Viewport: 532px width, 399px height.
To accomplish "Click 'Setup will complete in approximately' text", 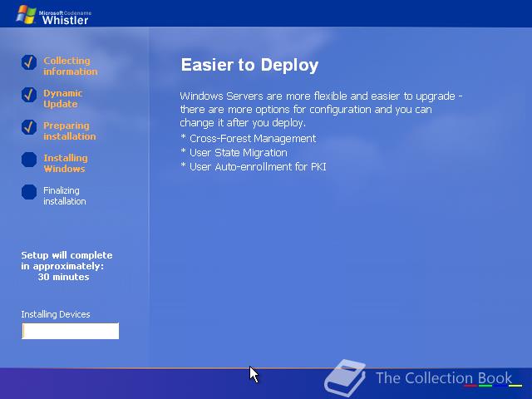I will click(x=66, y=260).
